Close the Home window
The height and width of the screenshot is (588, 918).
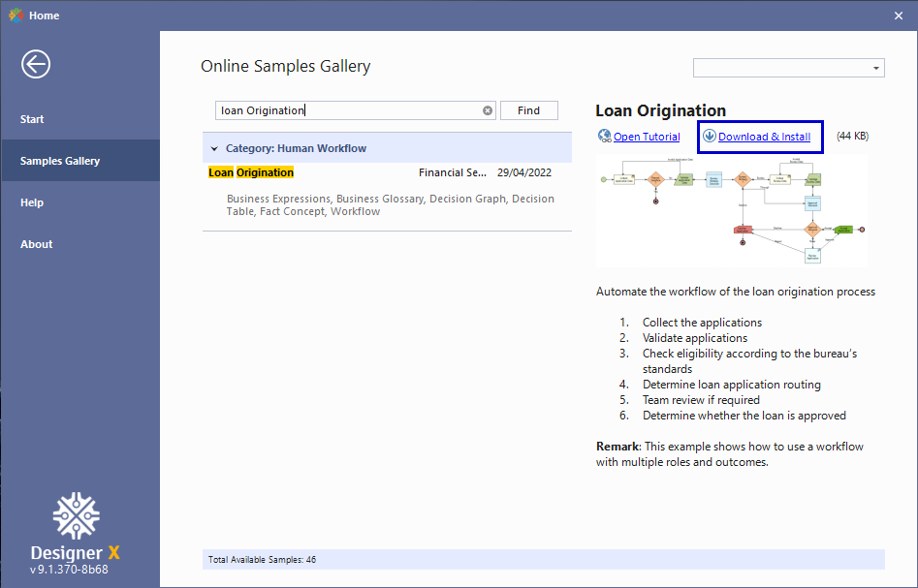pyautogui.click(x=899, y=15)
